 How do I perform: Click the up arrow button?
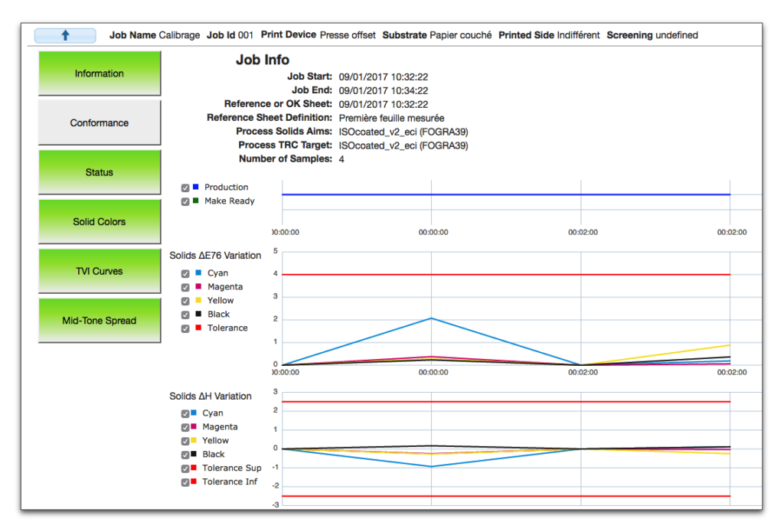coord(65,35)
